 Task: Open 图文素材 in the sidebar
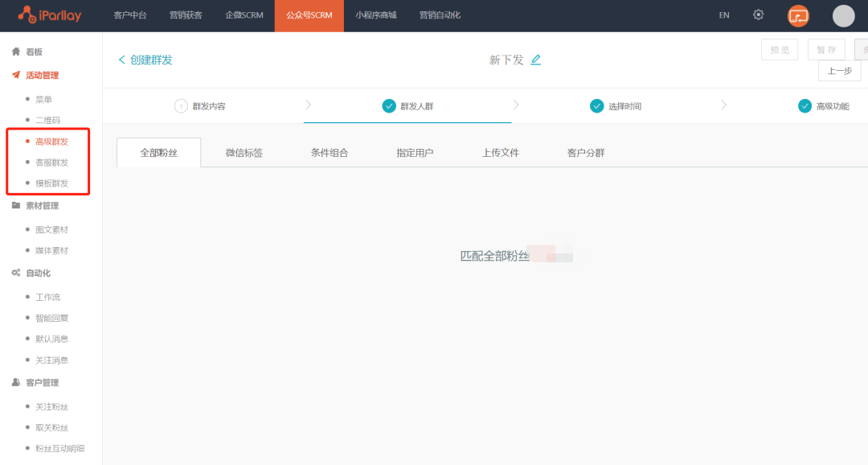(52, 230)
